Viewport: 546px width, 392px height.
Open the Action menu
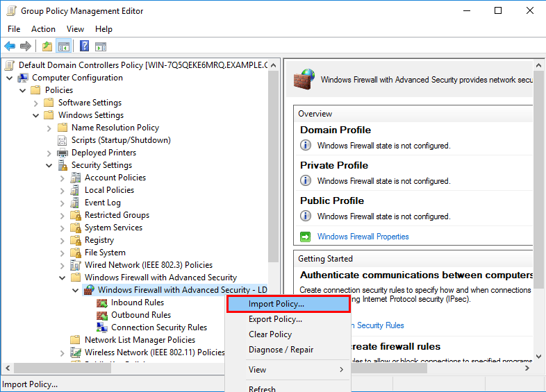coord(43,29)
